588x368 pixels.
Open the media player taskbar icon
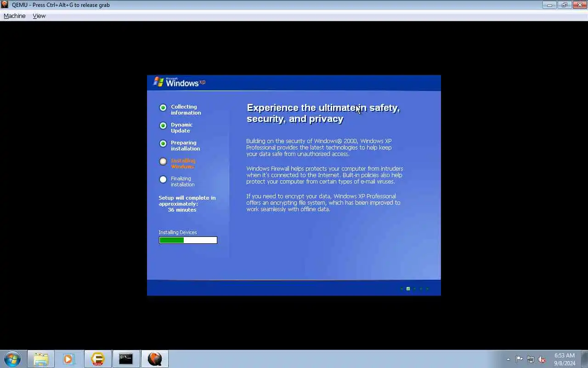coord(69,359)
